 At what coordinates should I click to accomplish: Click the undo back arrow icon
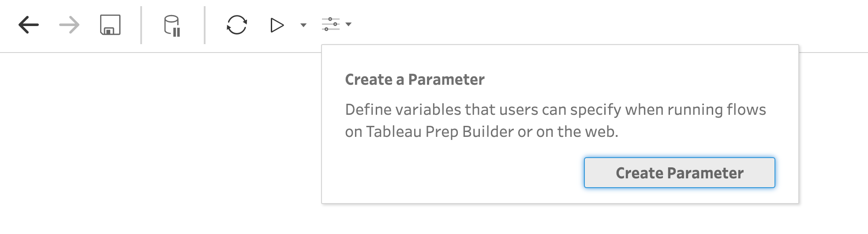tap(29, 25)
